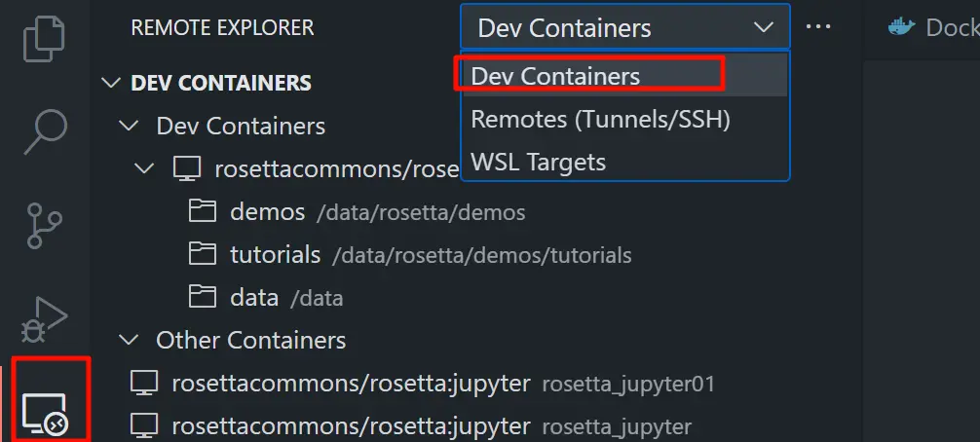Click the folder icon next to demos
This screenshot has width=980, height=442.
point(203,211)
